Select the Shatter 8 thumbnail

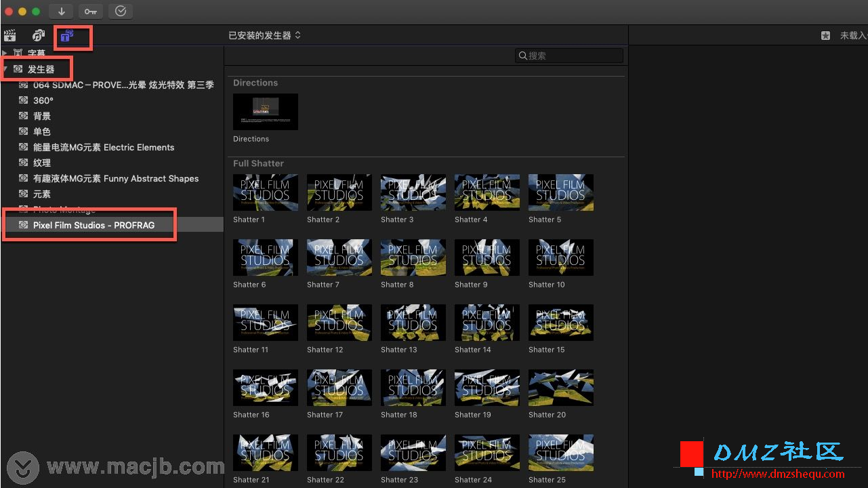[413, 258]
